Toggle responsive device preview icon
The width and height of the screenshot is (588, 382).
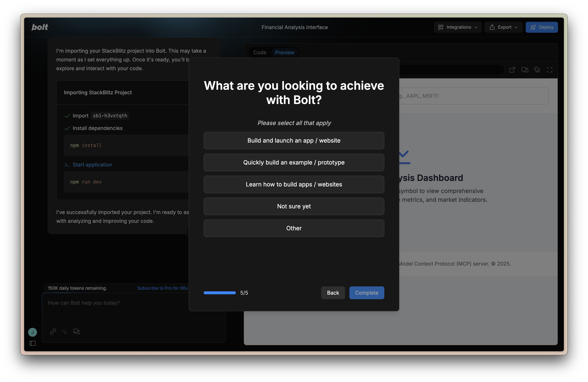coord(525,70)
